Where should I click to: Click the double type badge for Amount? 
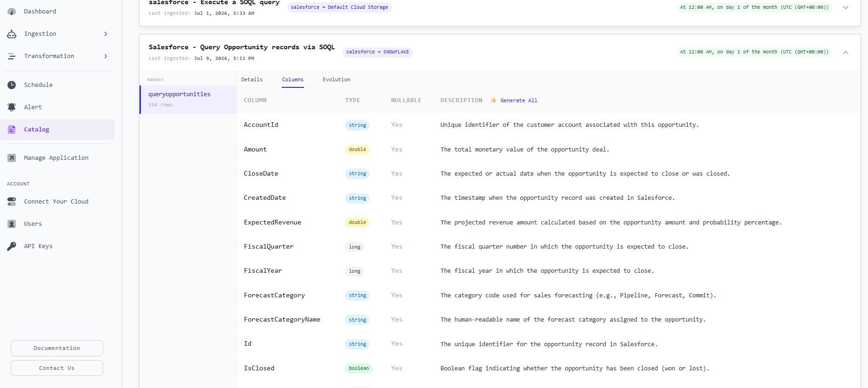pyautogui.click(x=357, y=150)
